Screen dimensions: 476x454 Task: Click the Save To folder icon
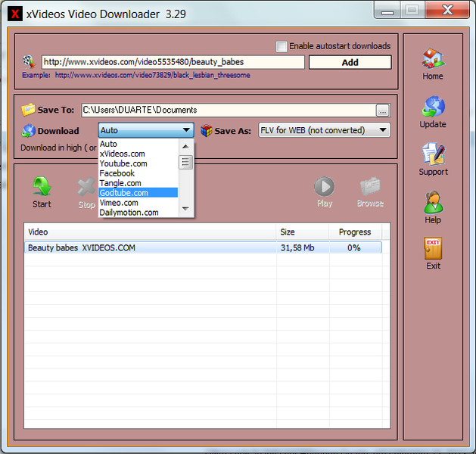[x=28, y=110]
